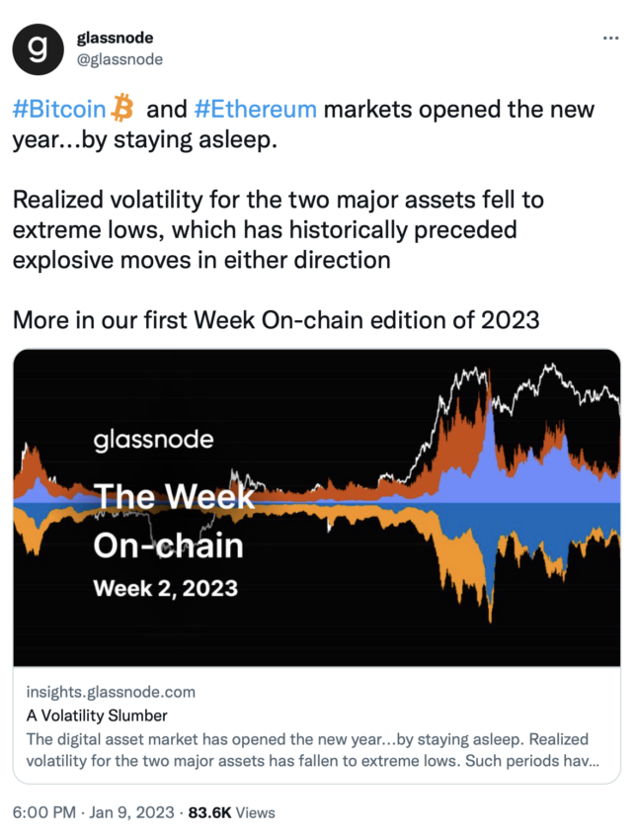
Task: Click the insights.glassnode.com domain link
Action: point(111,692)
